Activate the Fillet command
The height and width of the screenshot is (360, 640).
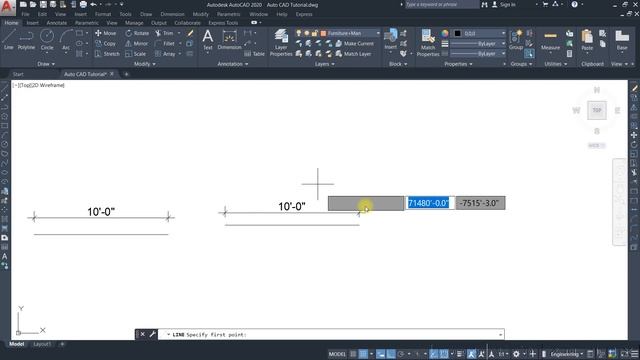(165, 43)
